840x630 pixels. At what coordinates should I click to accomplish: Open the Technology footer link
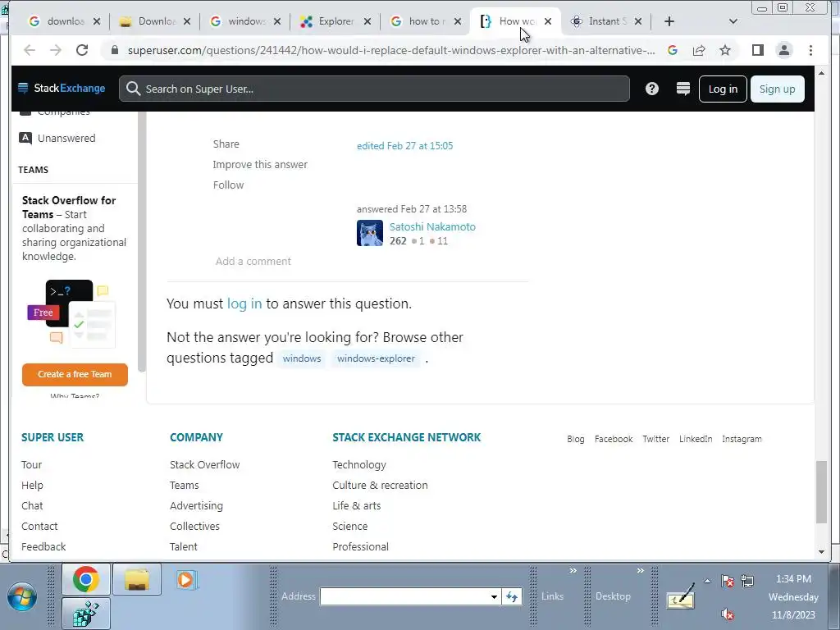(x=359, y=465)
